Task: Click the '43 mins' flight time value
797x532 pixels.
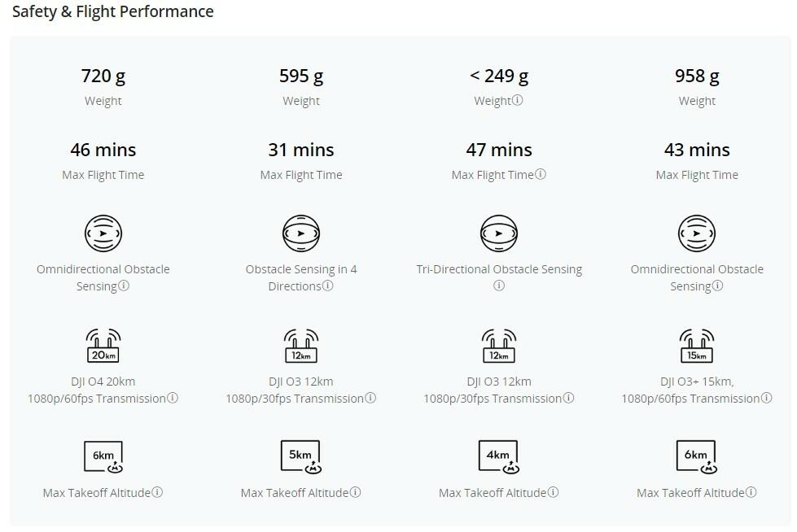Action: coord(697,150)
